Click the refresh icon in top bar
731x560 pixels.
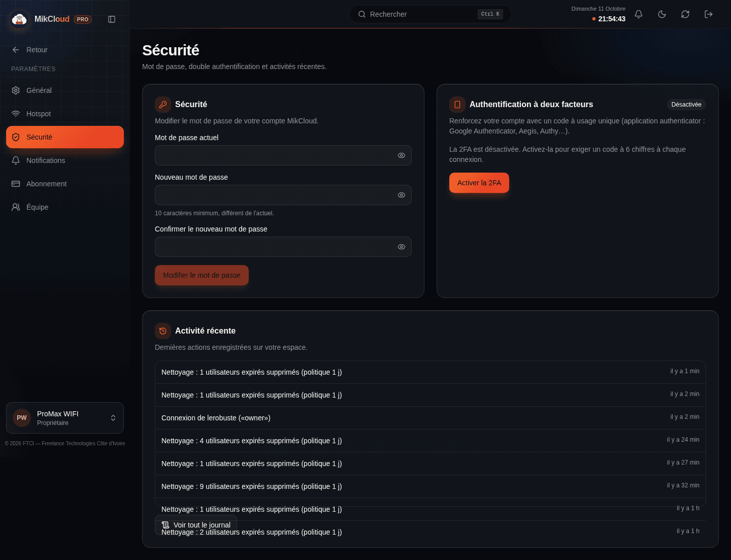point(685,14)
